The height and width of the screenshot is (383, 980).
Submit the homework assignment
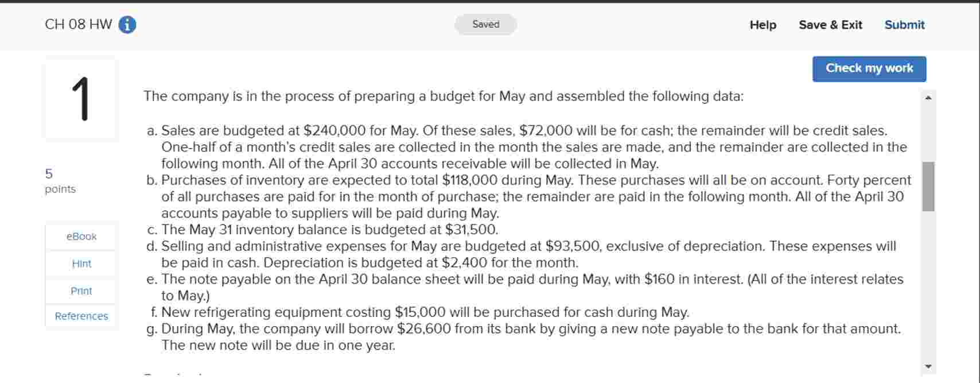(x=904, y=25)
